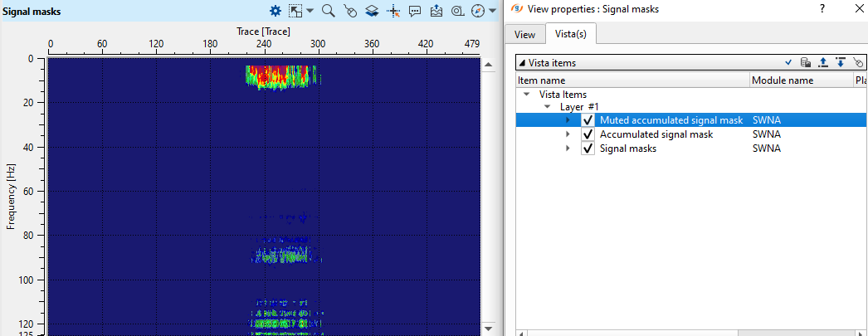This screenshot has width=868, height=336.
Task: Open the view settings gear icon
Action: 276,11
